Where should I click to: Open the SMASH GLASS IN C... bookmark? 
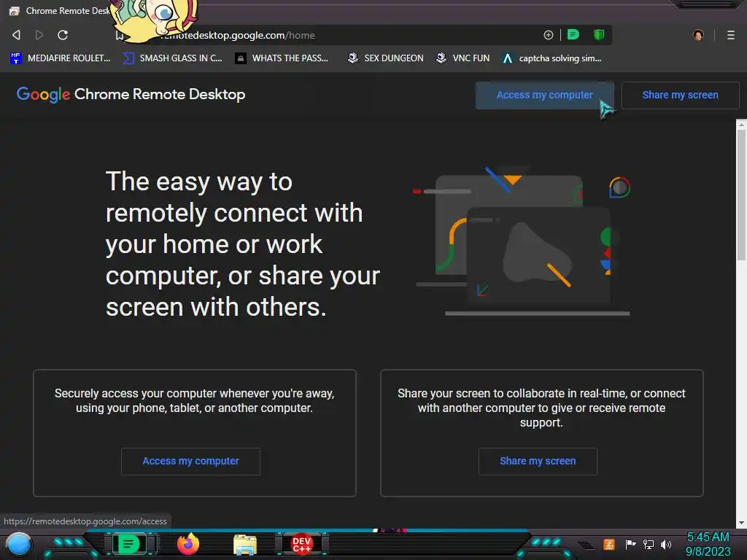coord(172,58)
